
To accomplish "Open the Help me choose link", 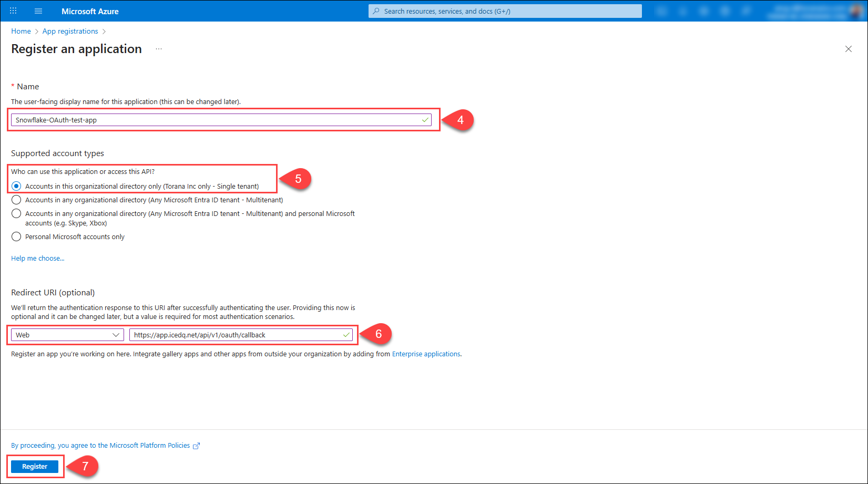I will click(38, 258).
